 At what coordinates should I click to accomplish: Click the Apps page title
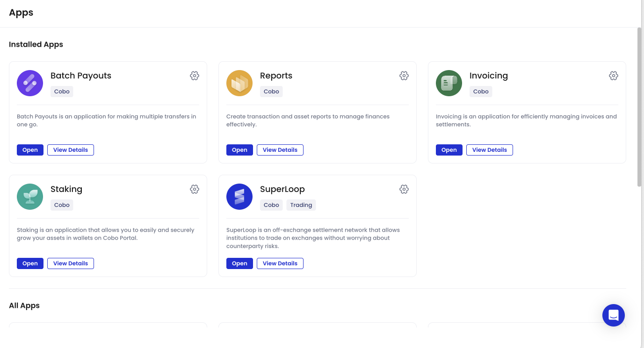click(21, 13)
